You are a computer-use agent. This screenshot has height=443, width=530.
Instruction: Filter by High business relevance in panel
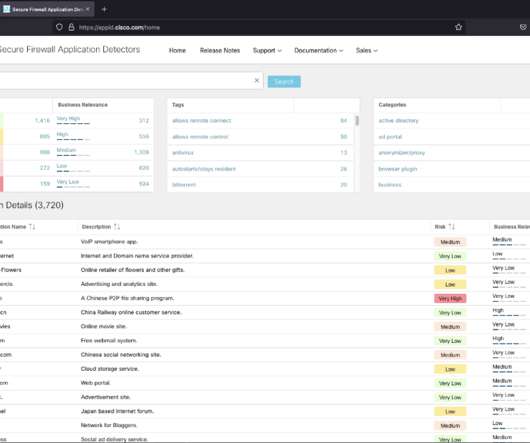(x=62, y=134)
